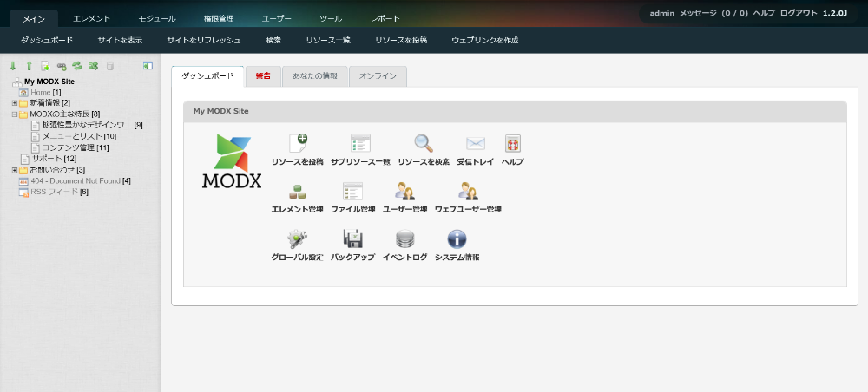868x392 pixels.
Task: Click the new resource icon in tree toolbar
Action: point(45,66)
